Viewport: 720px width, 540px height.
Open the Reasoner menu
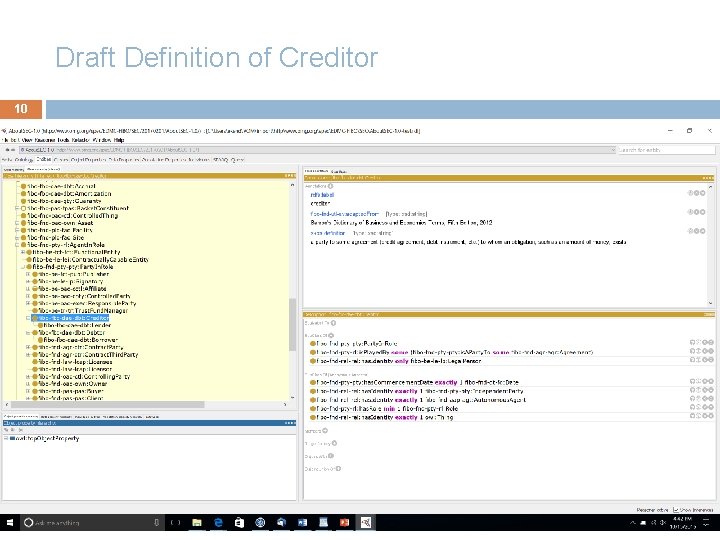45,140
